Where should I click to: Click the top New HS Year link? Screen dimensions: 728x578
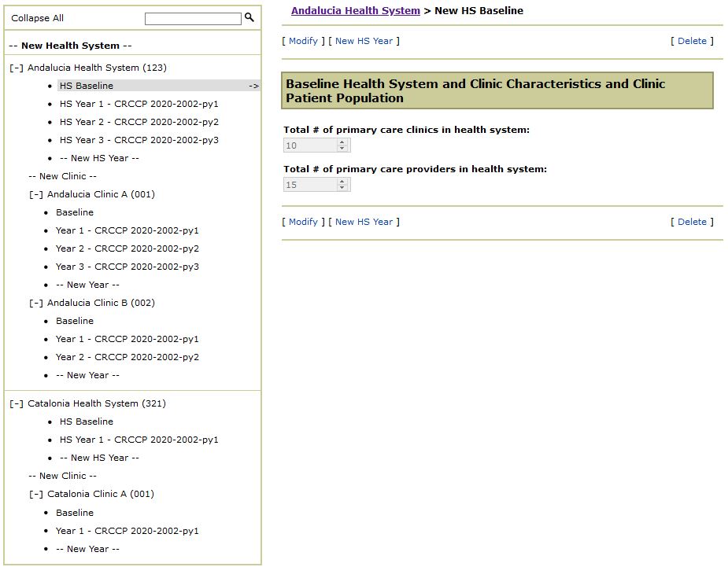pyautogui.click(x=364, y=41)
